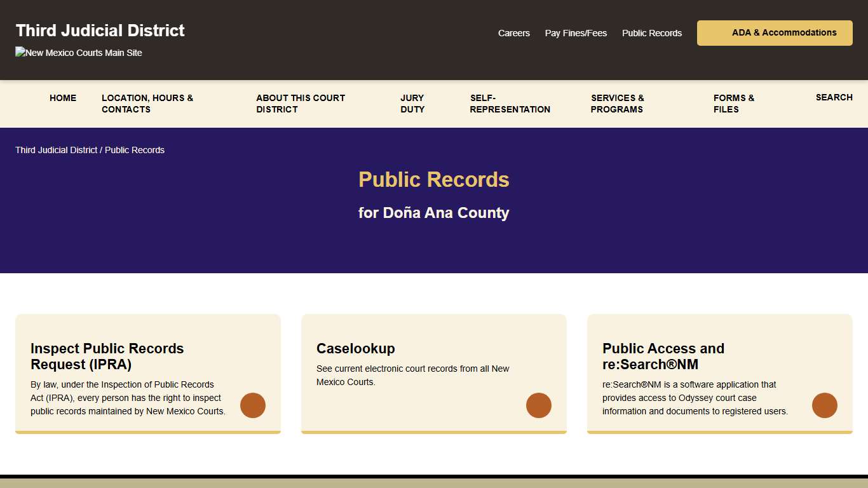Open the New Mexico Courts Main Site logo
The height and width of the screenshot is (488, 868).
coord(78,53)
